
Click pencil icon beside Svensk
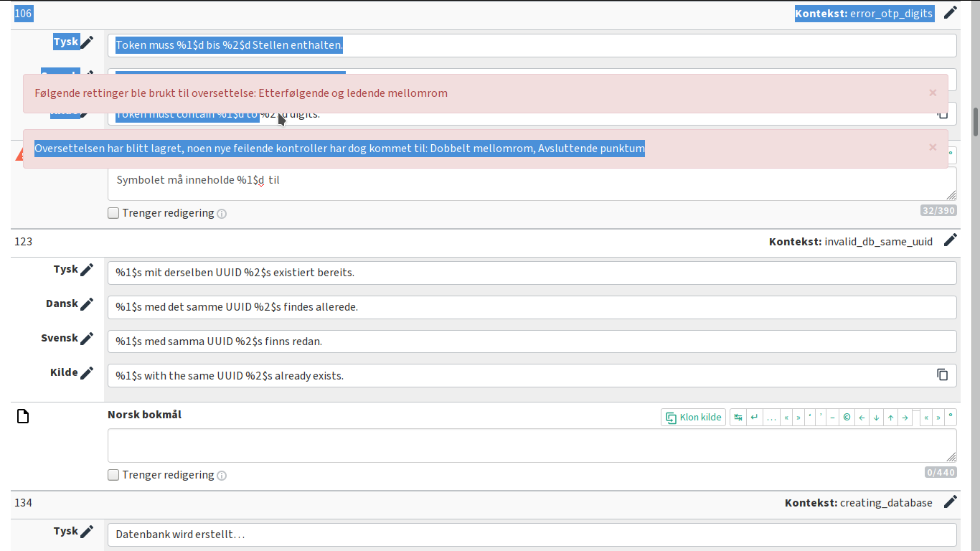coord(86,339)
